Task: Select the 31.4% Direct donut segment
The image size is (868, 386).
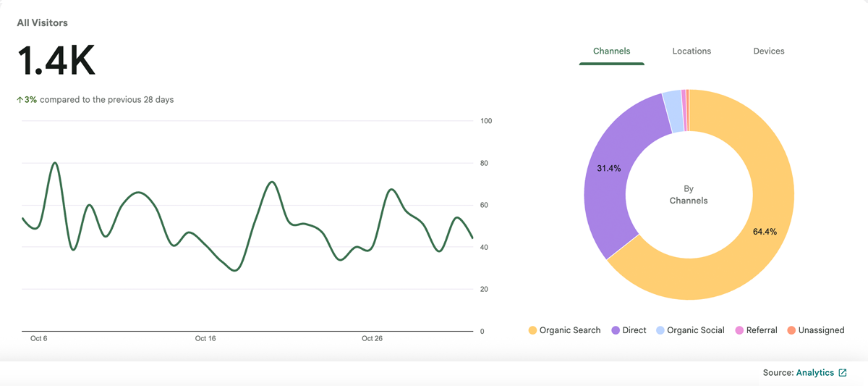Action: [x=611, y=181]
